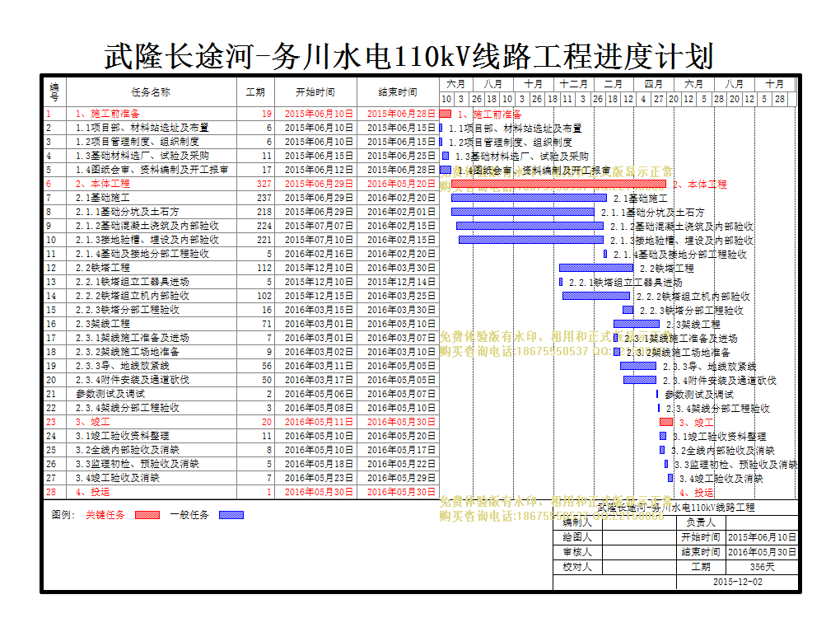Click the end date 2016年05月22日
Screen dimensions: 840x632
401,464
